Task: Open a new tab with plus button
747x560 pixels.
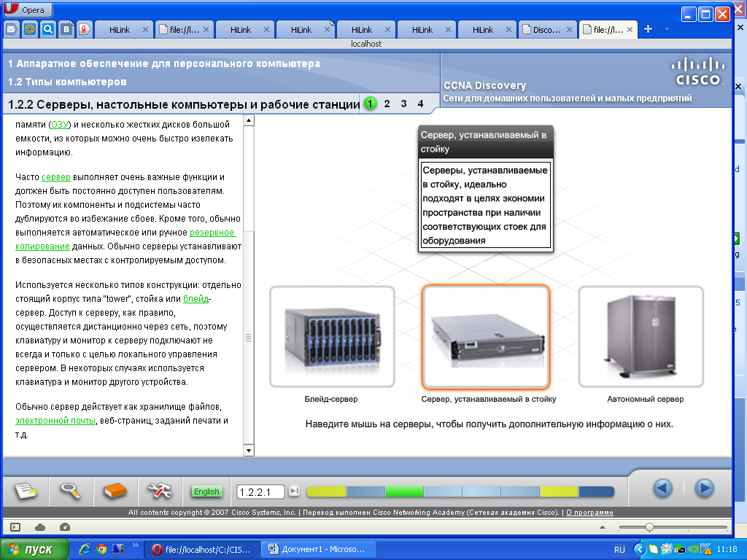Action: click(x=648, y=29)
